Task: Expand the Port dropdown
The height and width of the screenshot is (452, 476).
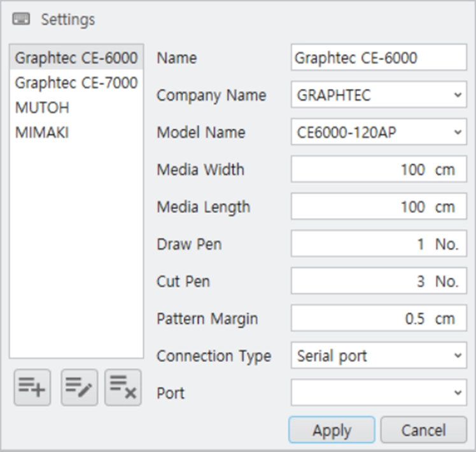Action: (x=379, y=392)
